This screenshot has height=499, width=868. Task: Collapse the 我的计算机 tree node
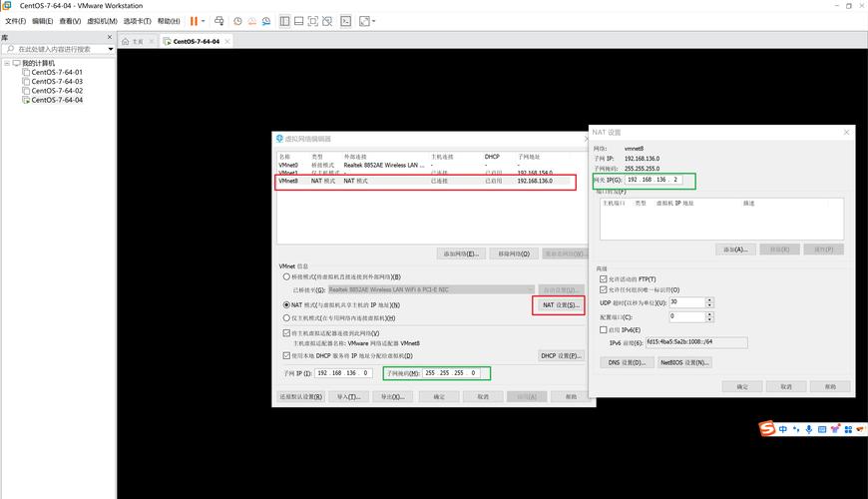pos(5,63)
